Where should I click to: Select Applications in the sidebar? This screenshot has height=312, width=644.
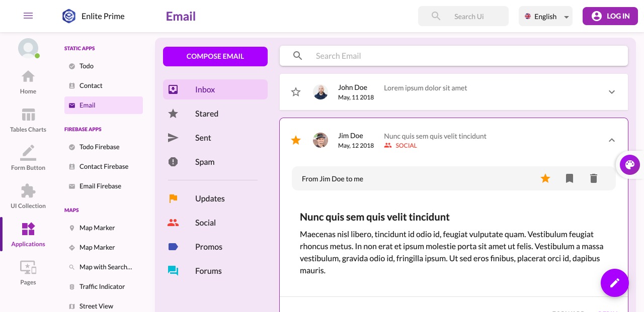point(28,235)
